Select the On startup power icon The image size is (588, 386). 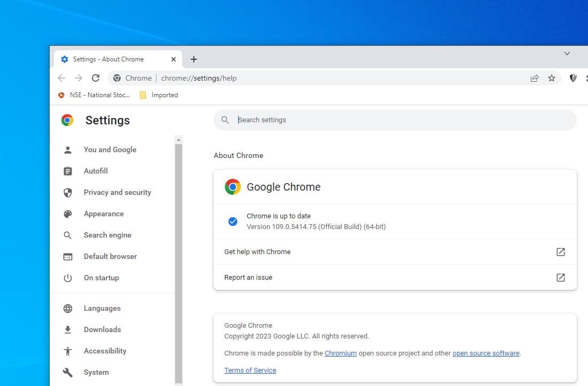[68, 278]
